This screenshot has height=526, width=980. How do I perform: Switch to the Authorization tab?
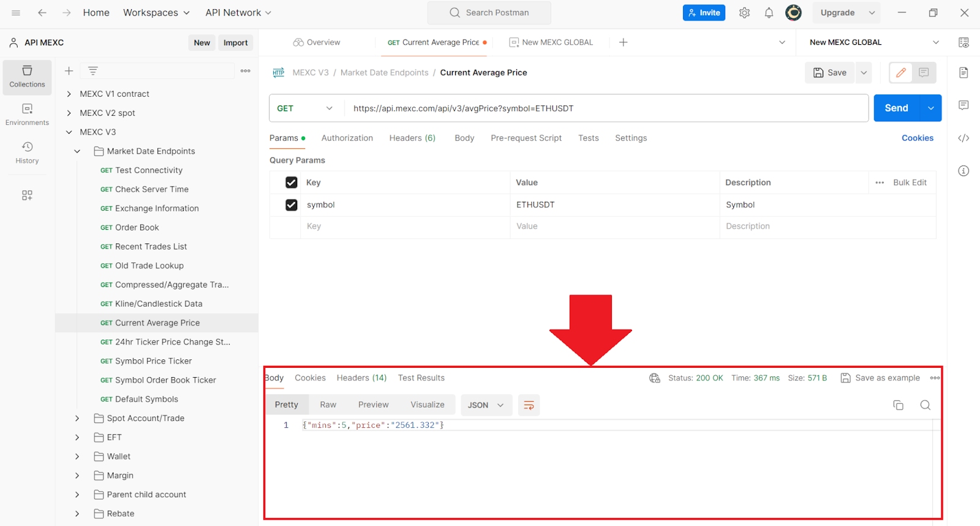click(x=347, y=138)
